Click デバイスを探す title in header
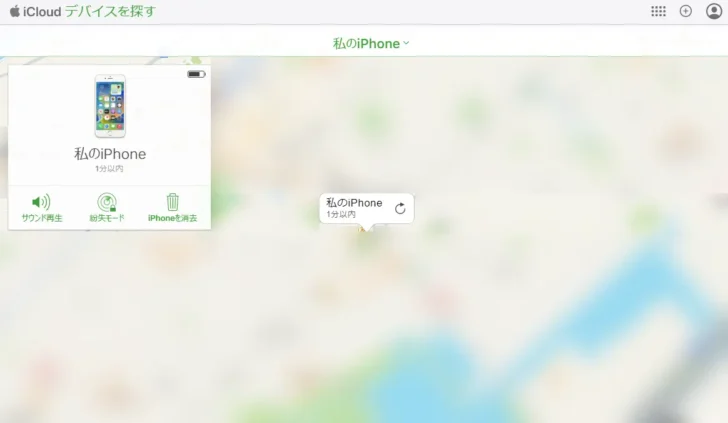Screen dimensions: 728x423 click(110, 11)
